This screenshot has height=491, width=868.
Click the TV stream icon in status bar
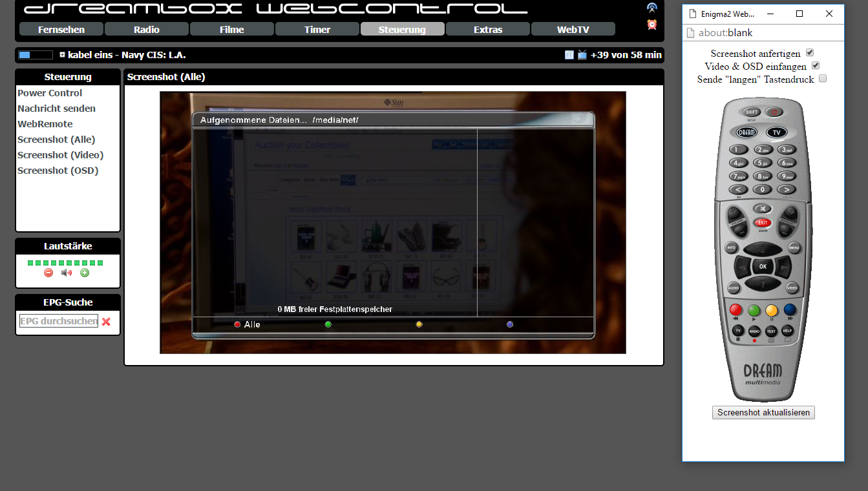(x=582, y=55)
